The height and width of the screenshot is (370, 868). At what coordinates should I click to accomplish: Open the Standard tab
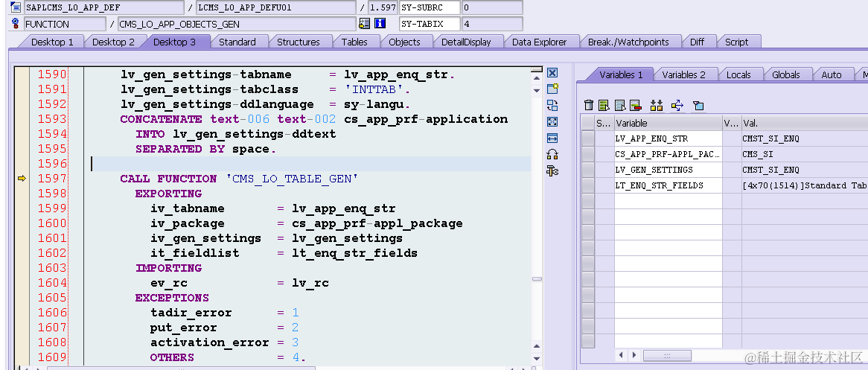pos(237,42)
